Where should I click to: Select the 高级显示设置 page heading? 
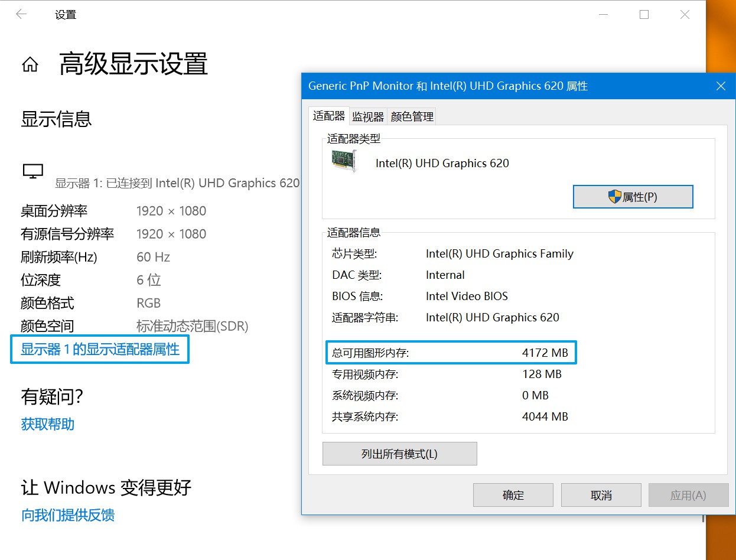[133, 64]
